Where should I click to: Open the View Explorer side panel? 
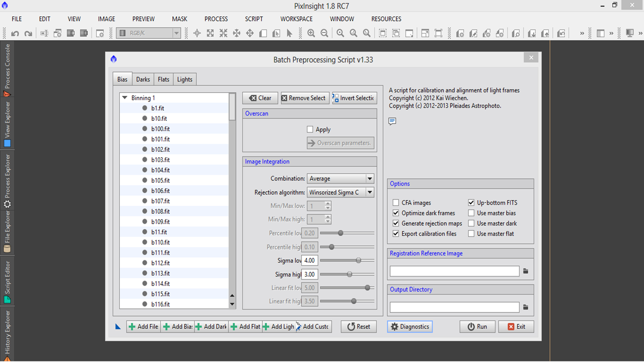pos(7,124)
